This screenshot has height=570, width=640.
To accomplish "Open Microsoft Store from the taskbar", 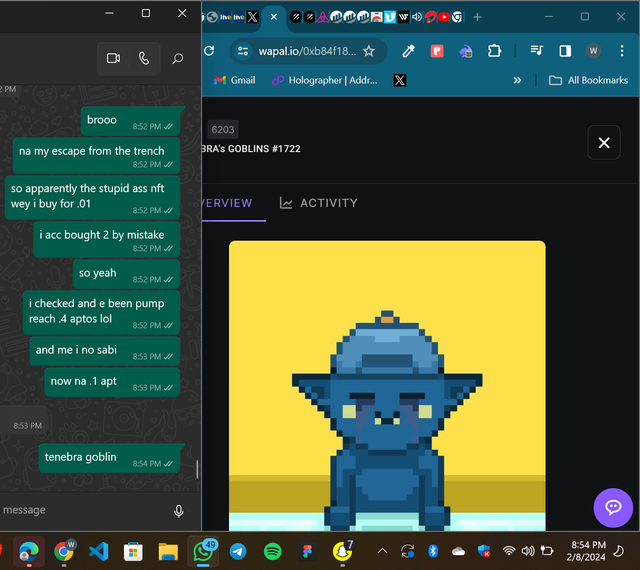I will pyautogui.click(x=133, y=552).
